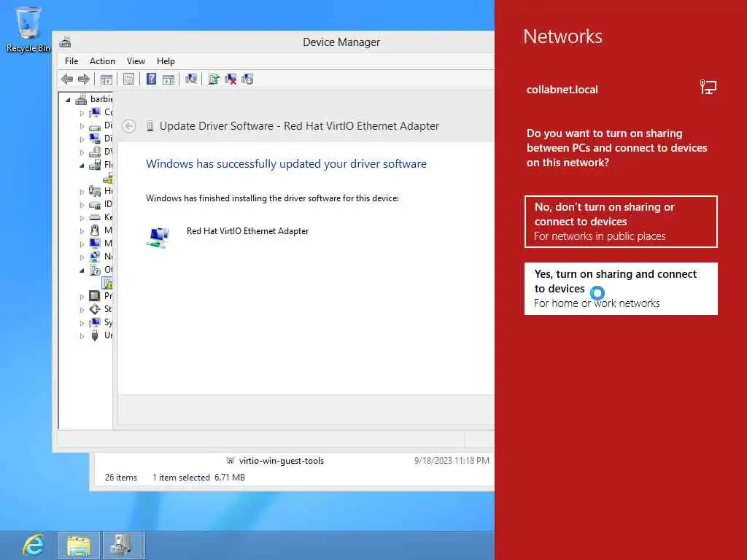Click the Disable device down-arrow toolbar icon

(247, 79)
